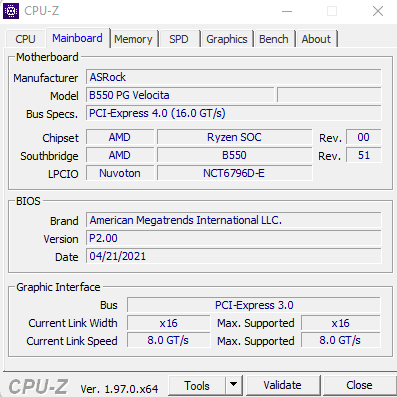Click the BIOS Date 04/21/2021 field
397x397 pixels.
(234, 256)
